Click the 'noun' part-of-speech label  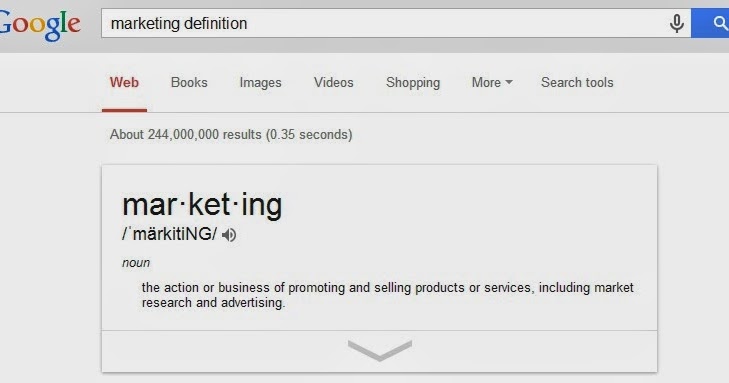136,263
